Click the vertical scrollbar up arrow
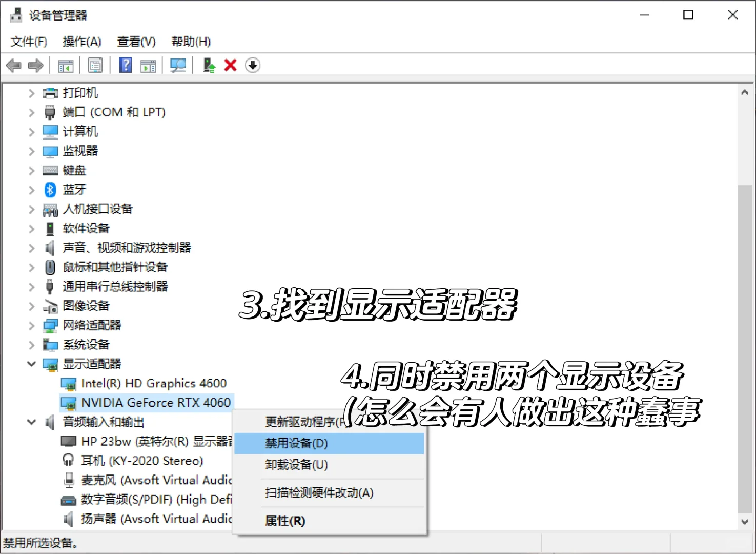The width and height of the screenshot is (756, 554). [745, 93]
